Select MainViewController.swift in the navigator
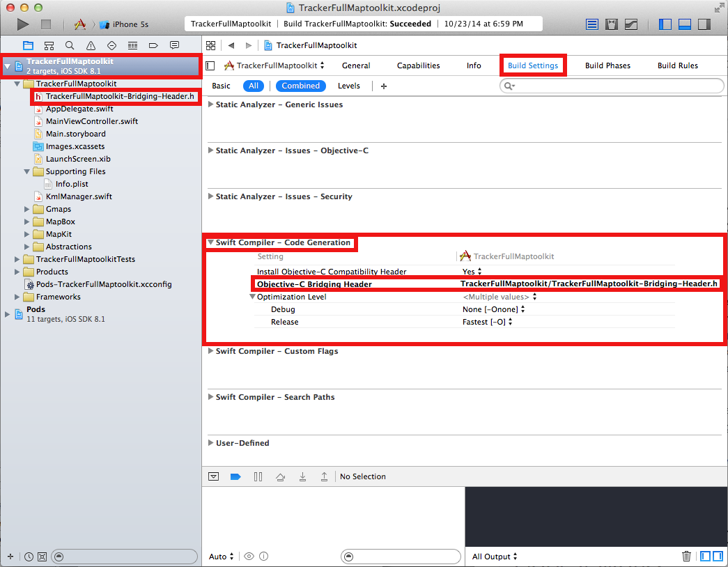Viewport: 728px width, 567px height. (91, 121)
